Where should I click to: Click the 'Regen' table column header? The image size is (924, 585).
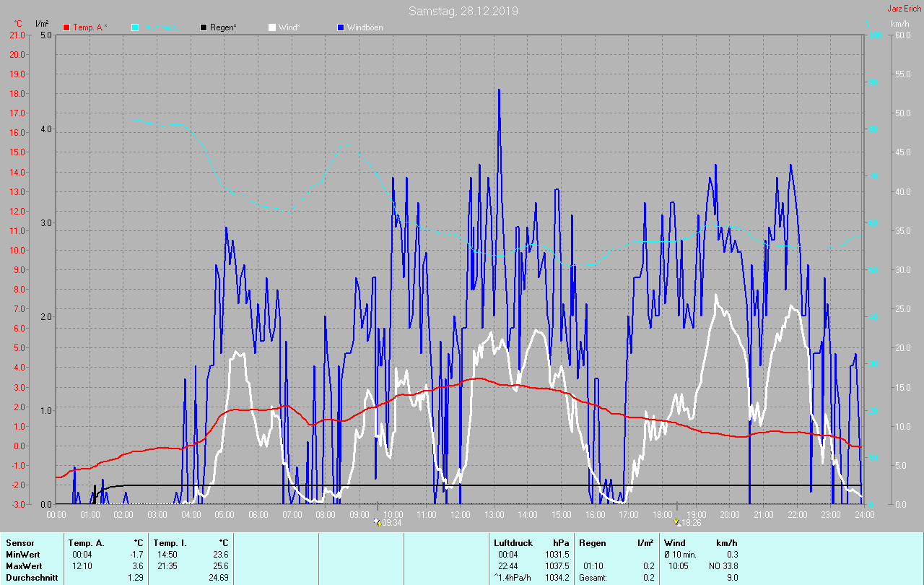click(x=592, y=542)
